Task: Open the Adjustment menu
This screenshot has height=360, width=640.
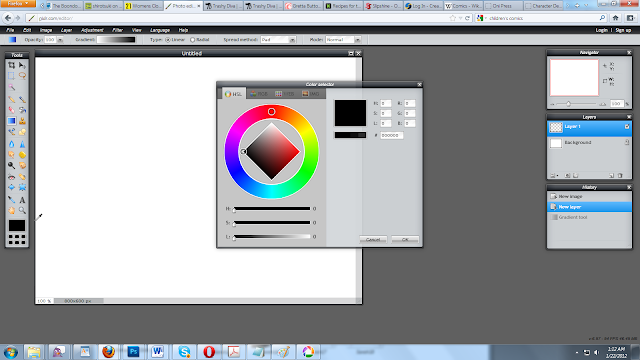Action: click(x=92, y=30)
